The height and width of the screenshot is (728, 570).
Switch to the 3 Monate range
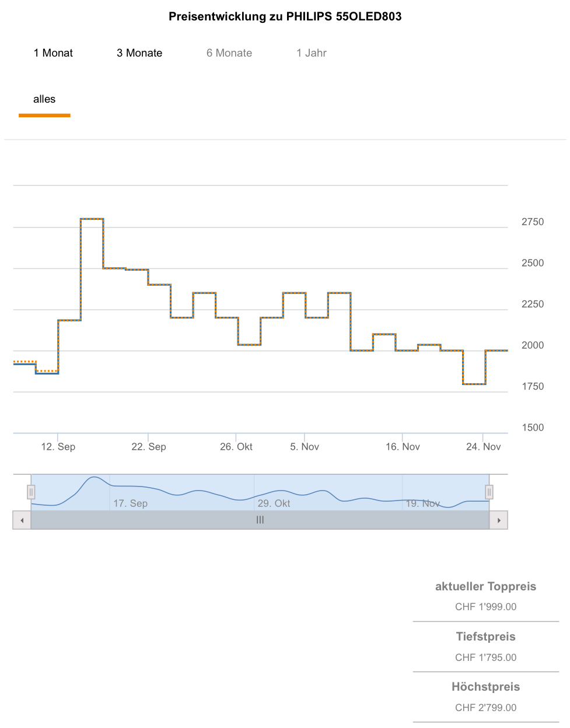[139, 53]
